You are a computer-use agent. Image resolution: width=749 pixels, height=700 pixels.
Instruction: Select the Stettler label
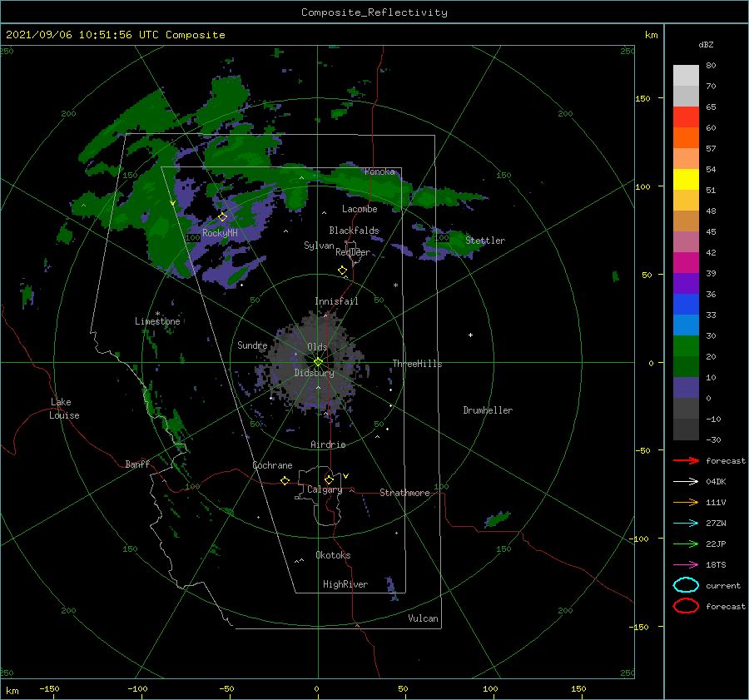pos(485,241)
